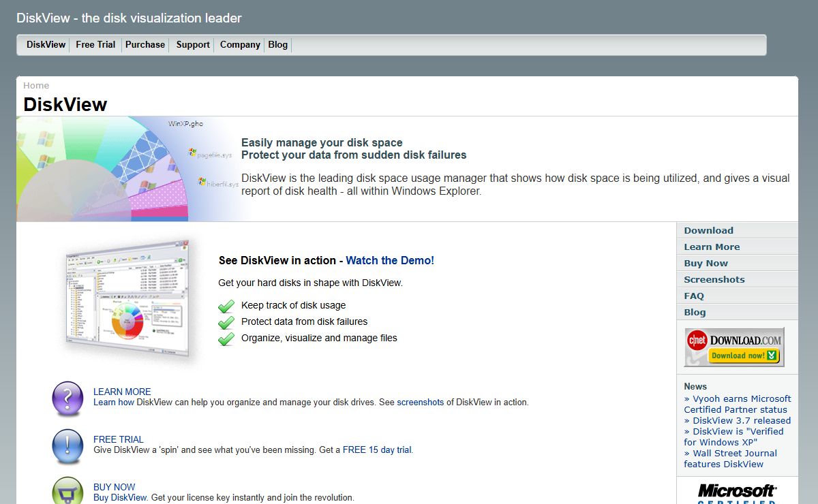818x504 pixels.
Task: Click the purple question mark Learn More icon
Action: (x=67, y=398)
